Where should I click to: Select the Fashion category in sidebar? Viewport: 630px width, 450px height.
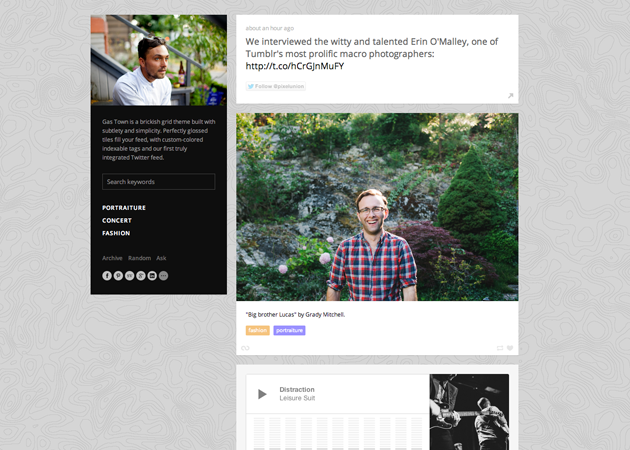[x=116, y=233]
